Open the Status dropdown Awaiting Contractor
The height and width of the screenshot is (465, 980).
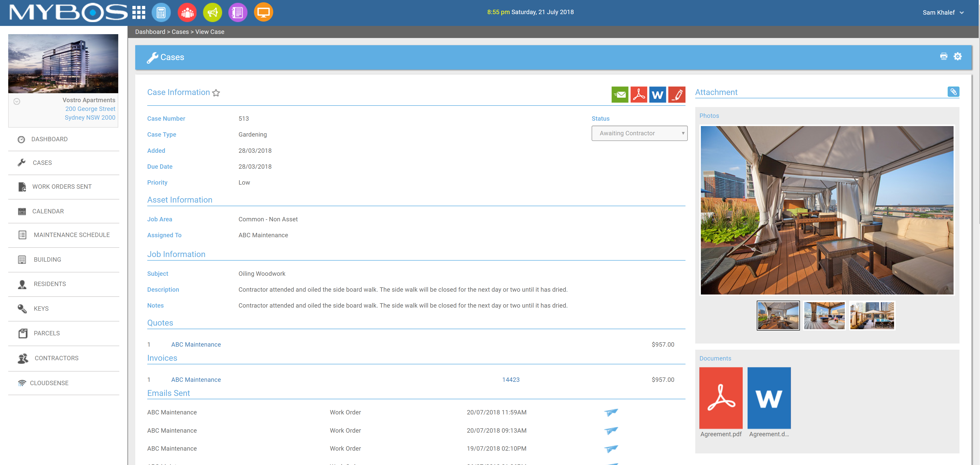(x=639, y=133)
